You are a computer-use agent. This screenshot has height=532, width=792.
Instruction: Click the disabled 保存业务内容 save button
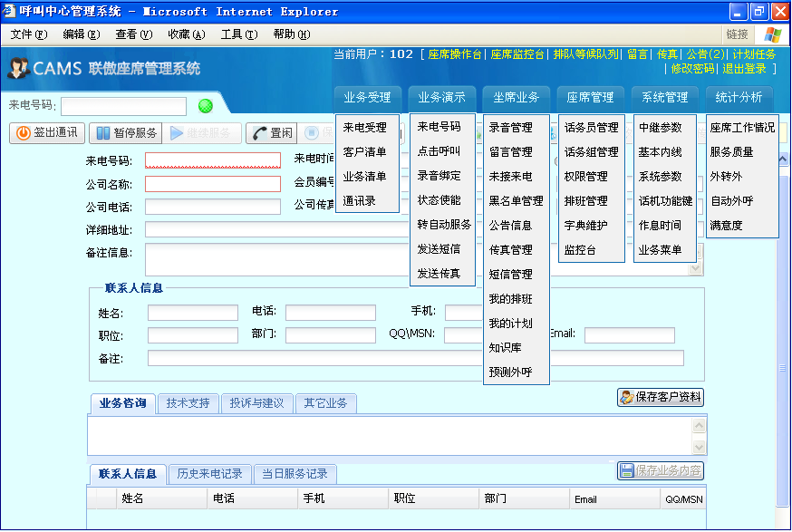pyautogui.click(x=660, y=470)
